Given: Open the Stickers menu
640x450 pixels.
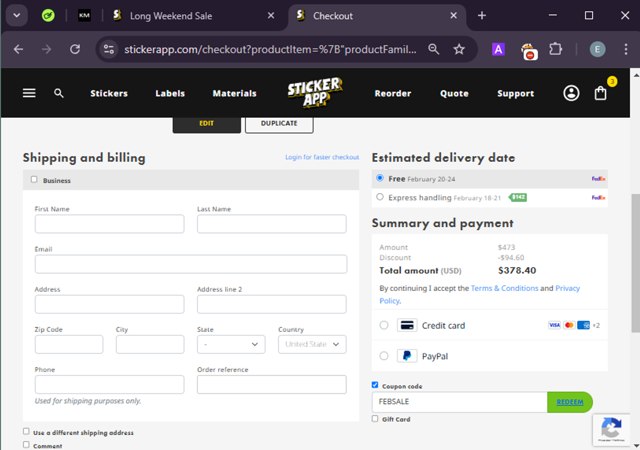Looking at the screenshot, I should click(109, 94).
